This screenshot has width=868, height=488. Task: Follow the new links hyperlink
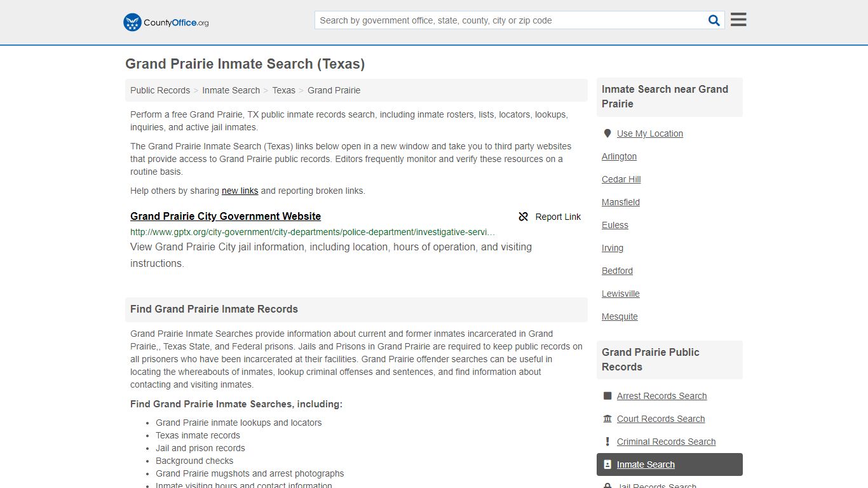tap(240, 191)
